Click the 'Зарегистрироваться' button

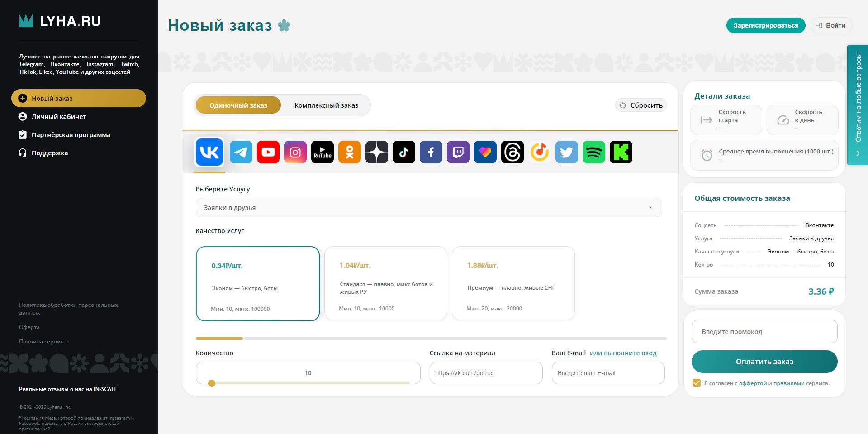tap(766, 25)
